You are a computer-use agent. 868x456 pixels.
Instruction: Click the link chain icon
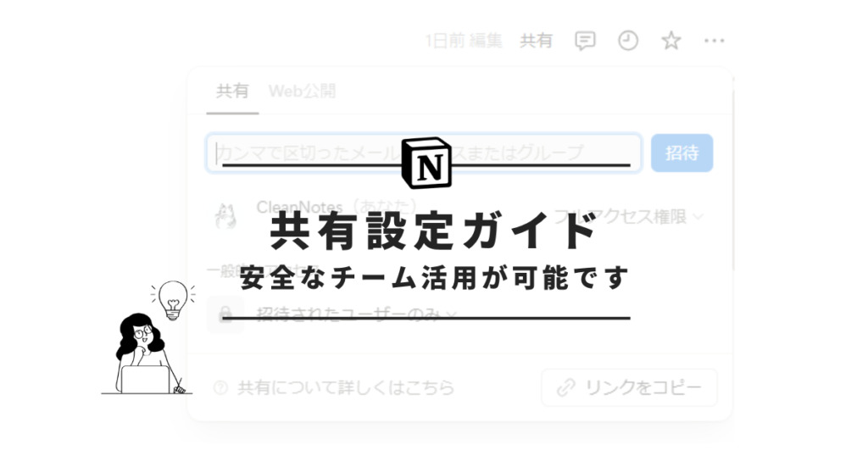tap(565, 387)
